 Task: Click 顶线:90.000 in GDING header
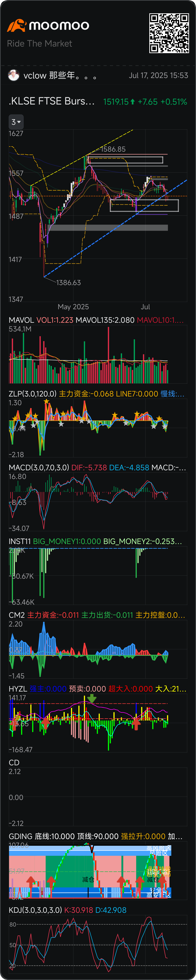coord(98,837)
